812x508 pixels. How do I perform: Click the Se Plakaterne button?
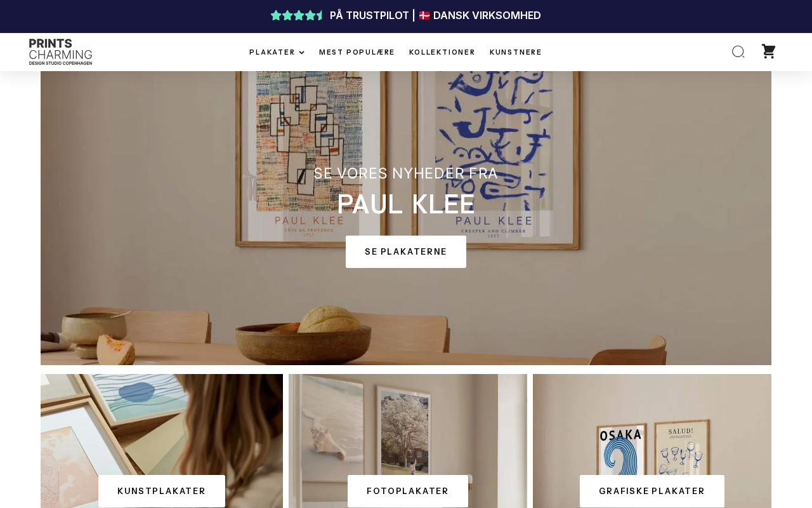[406, 252]
